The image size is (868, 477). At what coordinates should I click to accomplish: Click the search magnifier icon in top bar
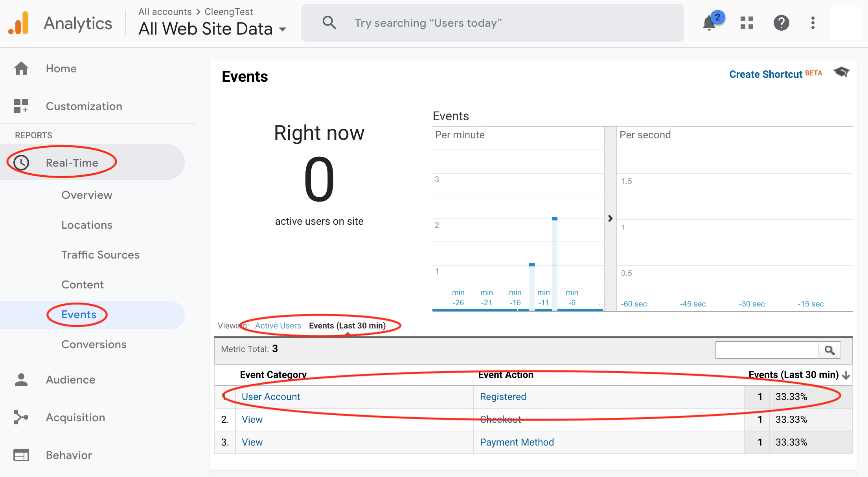click(x=329, y=23)
